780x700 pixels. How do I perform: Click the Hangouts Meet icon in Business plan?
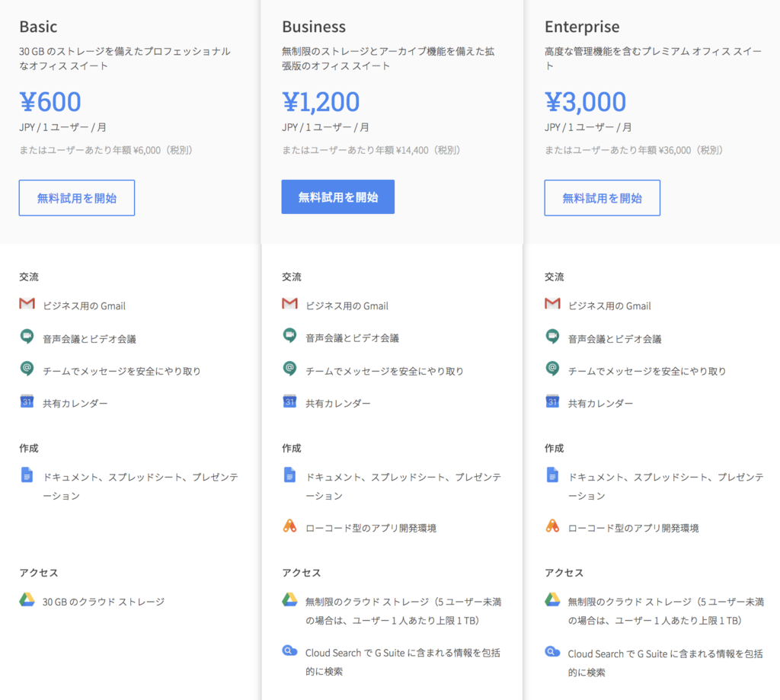(x=289, y=336)
